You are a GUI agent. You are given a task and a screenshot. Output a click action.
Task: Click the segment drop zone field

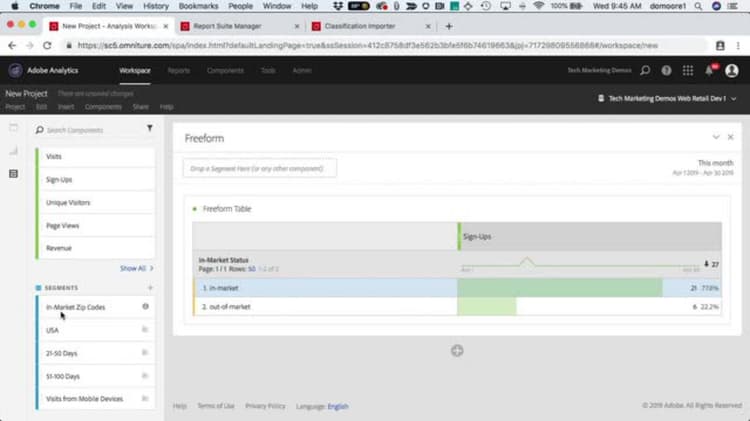pos(259,168)
